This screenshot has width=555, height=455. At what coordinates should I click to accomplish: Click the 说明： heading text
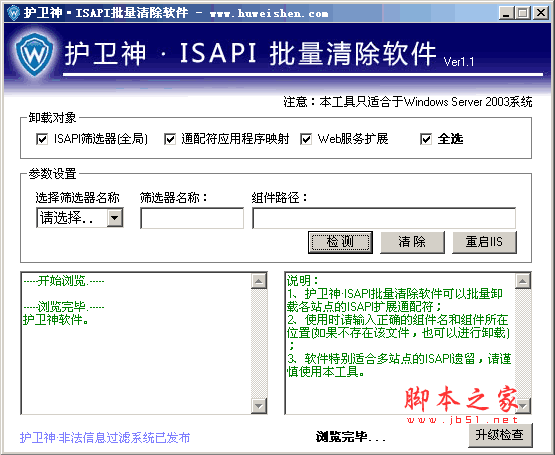[303, 281]
